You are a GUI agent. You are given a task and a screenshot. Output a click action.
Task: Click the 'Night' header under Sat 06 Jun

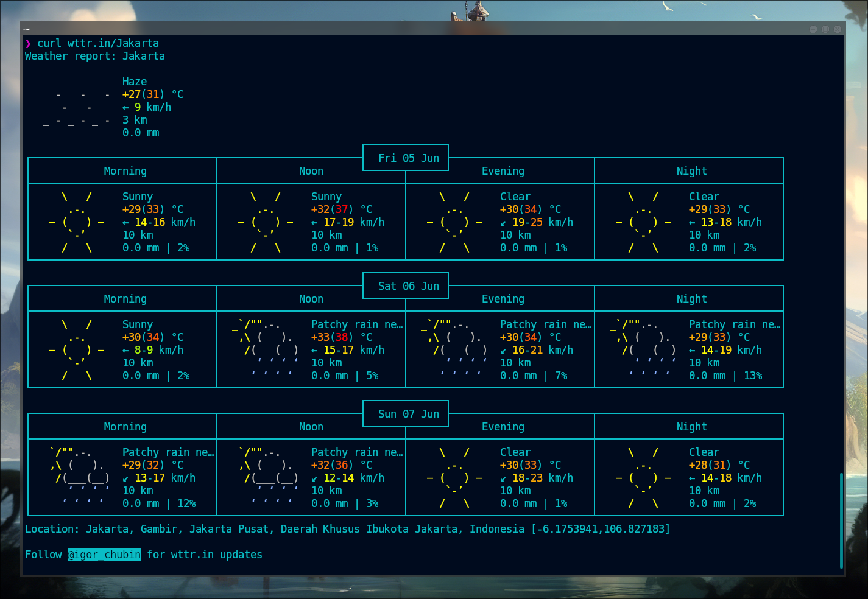point(692,299)
